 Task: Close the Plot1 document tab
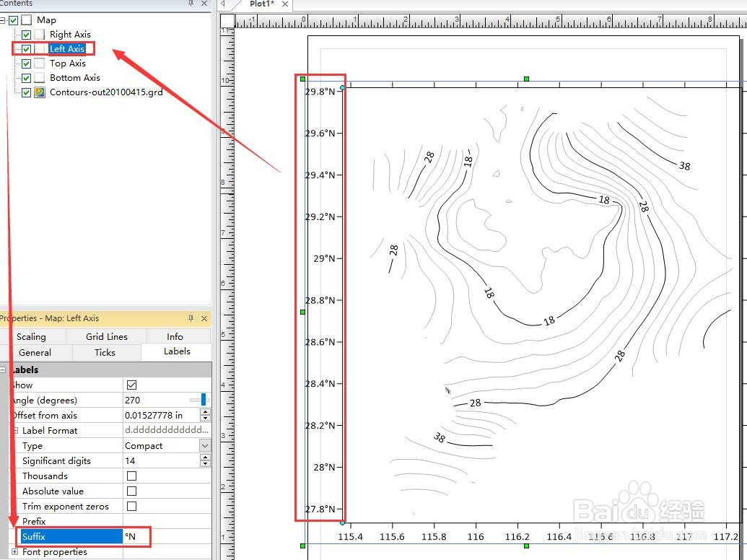tap(285, 4)
